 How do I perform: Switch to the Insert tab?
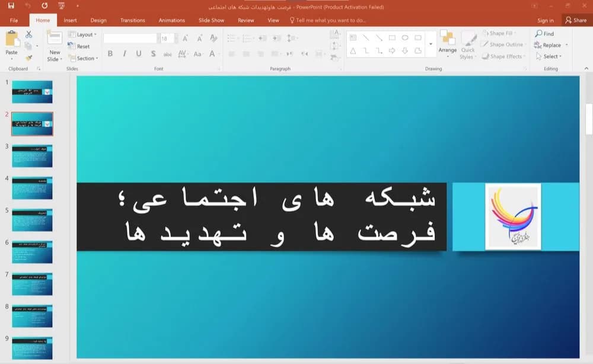click(70, 20)
